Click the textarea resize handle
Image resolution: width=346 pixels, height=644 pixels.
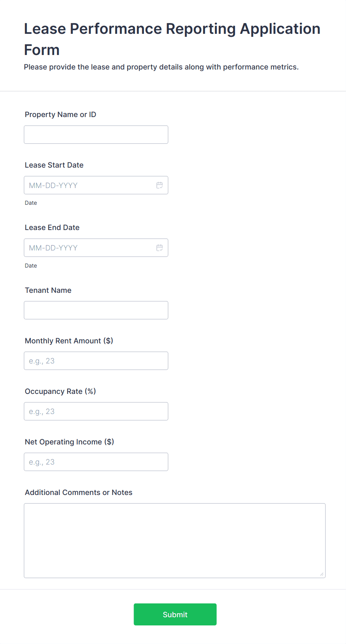coord(321,574)
